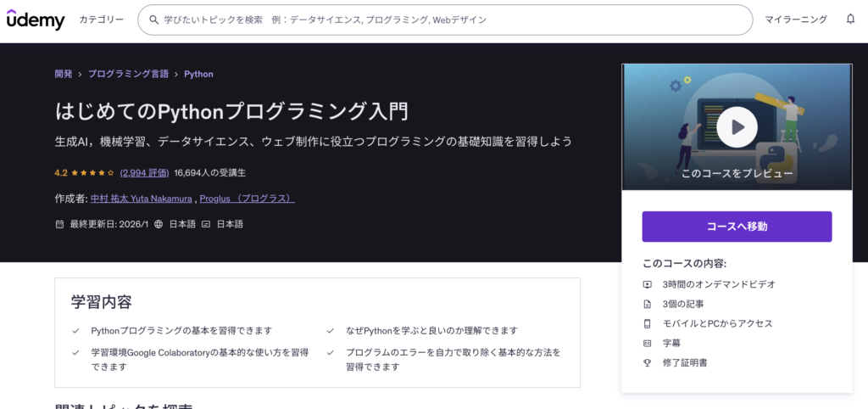Image resolution: width=868 pixels, height=409 pixels.
Task: Click the globe language icon
Action: tap(159, 225)
